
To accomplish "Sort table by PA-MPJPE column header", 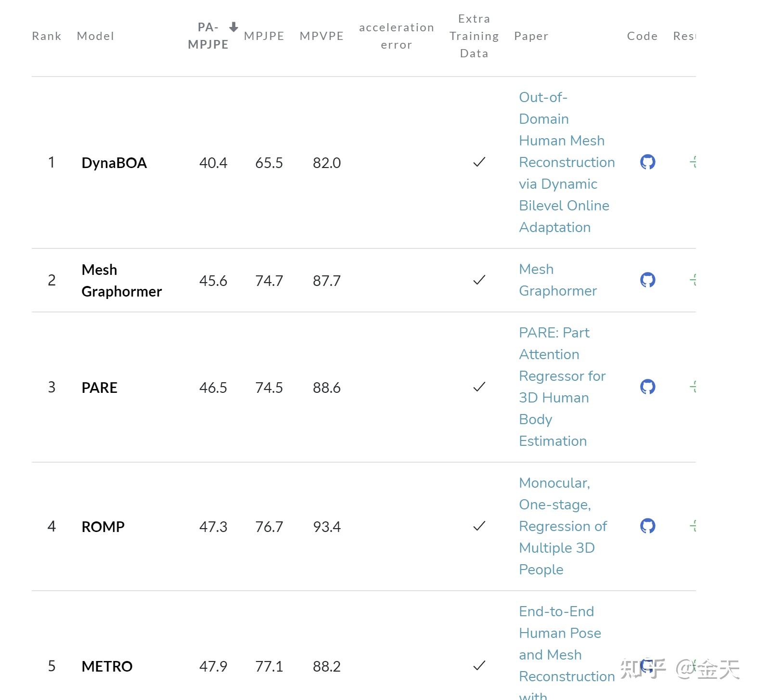I will point(208,36).
